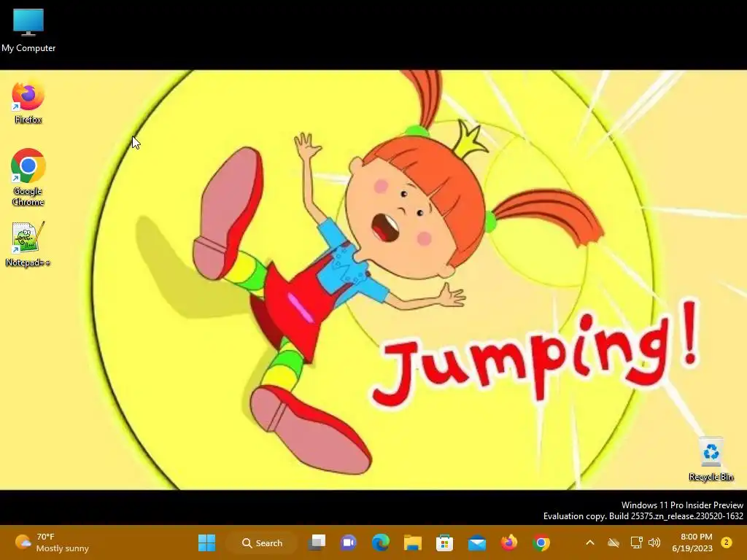
Task: Open the taskbar Search box
Action: (x=262, y=542)
